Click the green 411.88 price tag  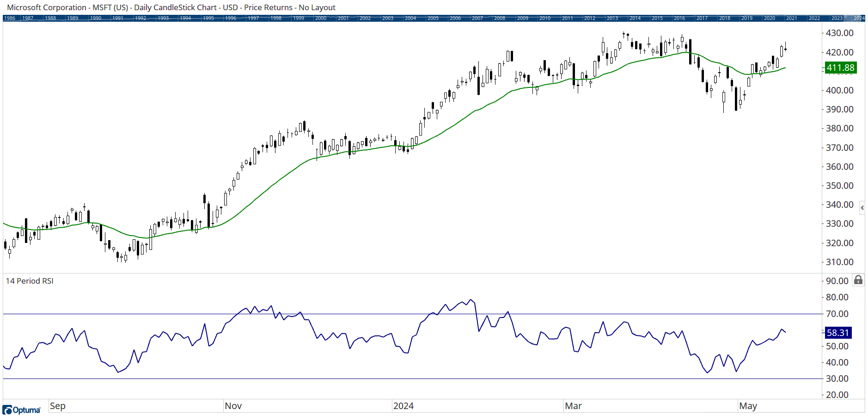[x=840, y=68]
